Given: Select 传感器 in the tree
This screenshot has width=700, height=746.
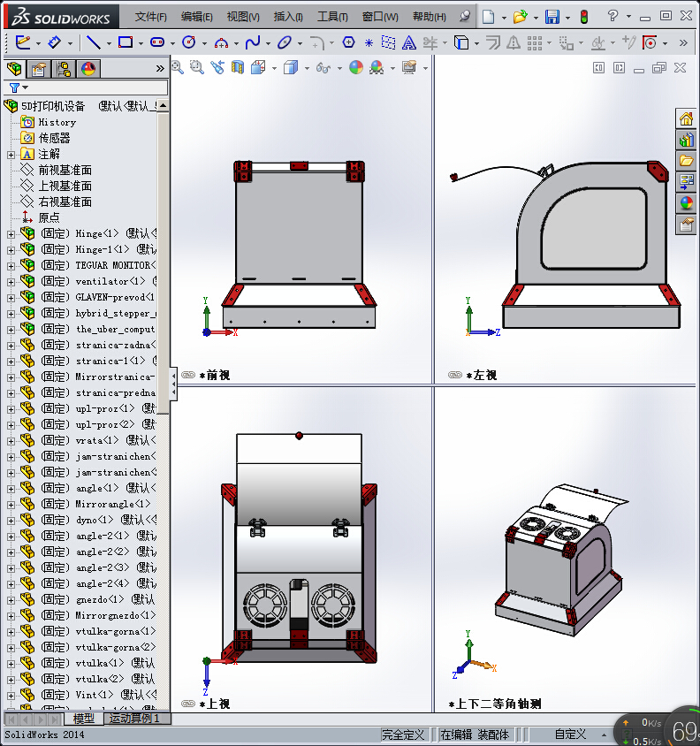Looking at the screenshot, I should pos(54,138).
